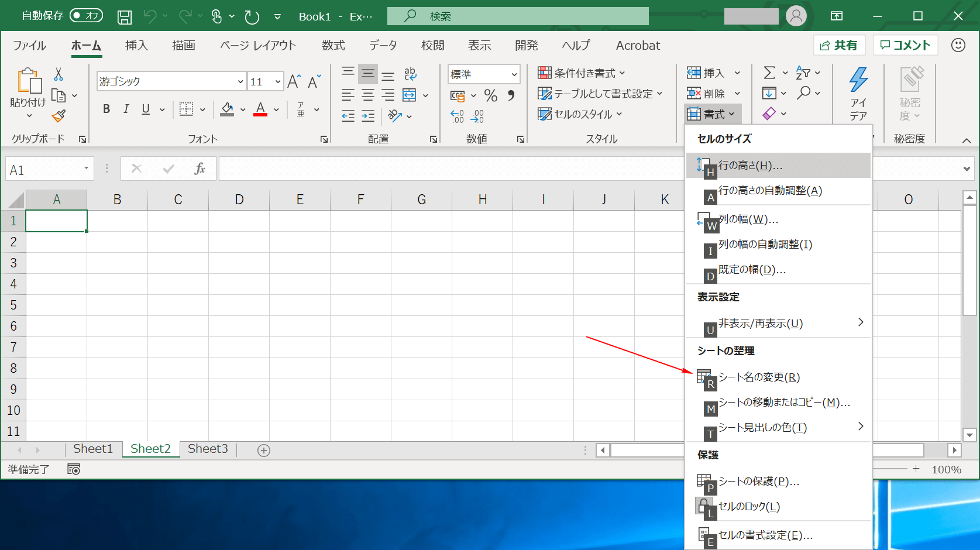Click the AutoSum sigma icon
980x550 pixels.
(769, 73)
